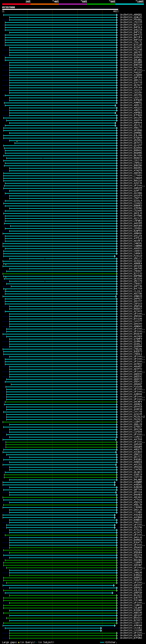Select label UniRef100_Q4UGT4

[x=131, y=120]
